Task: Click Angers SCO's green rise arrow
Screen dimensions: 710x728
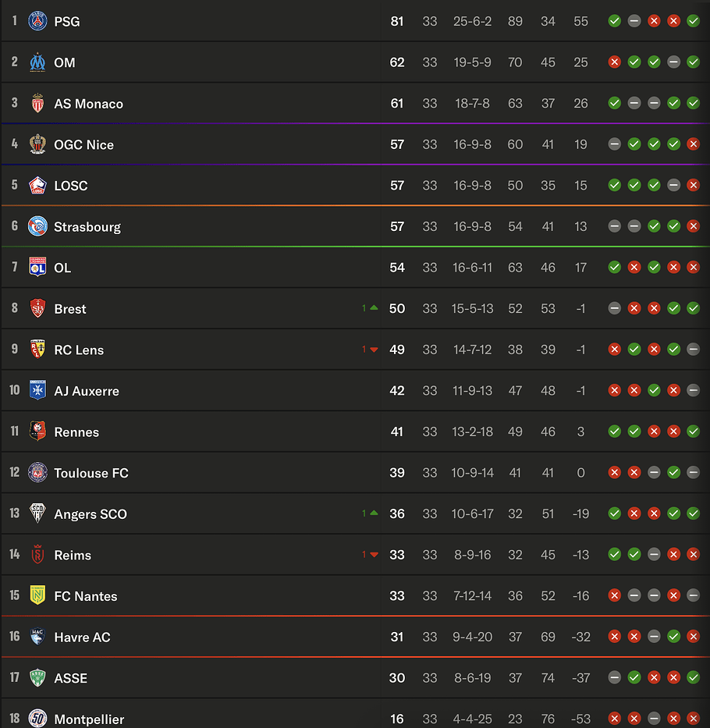Action: (374, 513)
